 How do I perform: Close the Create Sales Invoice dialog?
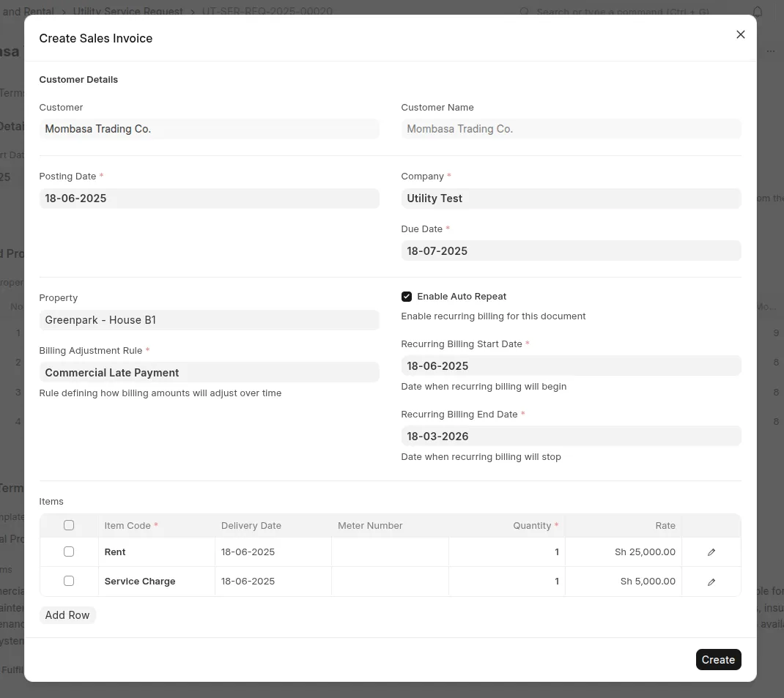click(x=741, y=34)
